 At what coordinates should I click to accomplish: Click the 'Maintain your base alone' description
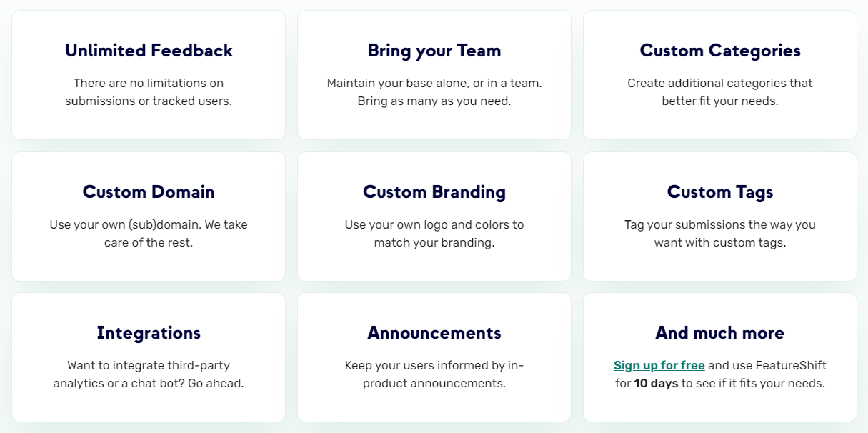click(434, 92)
